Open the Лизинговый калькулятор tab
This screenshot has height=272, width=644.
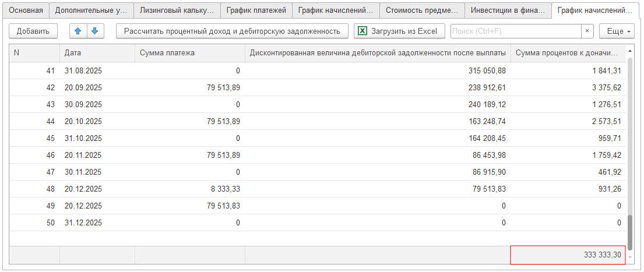177,10
